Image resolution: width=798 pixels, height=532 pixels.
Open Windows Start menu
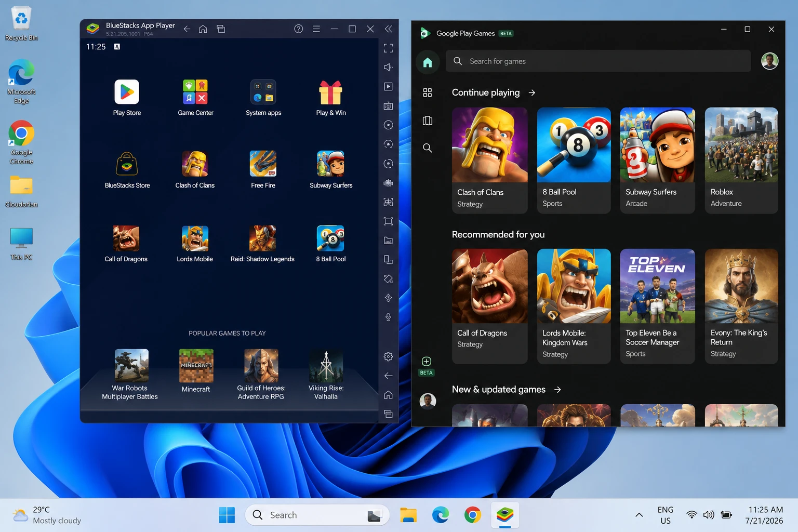tap(227, 515)
